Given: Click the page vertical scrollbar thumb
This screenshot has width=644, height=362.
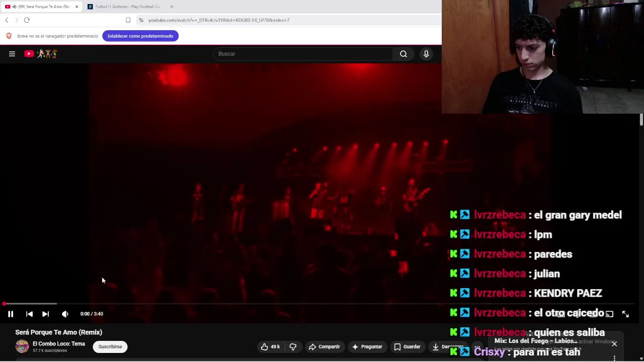Looking at the screenshot, I should pos(641,120).
